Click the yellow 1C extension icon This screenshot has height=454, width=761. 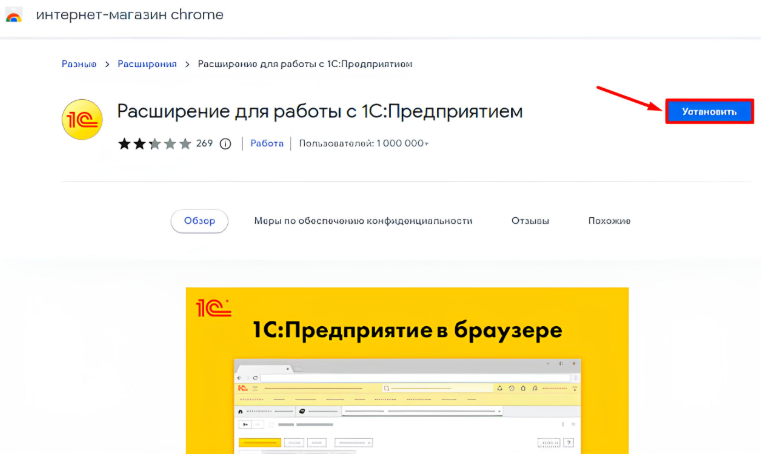coord(82,119)
